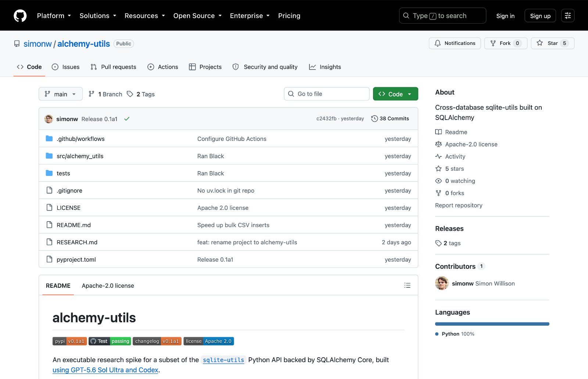Click the Python 100% language entry
The width and height of the screenshot is (588, 379).
pos(455,334)
